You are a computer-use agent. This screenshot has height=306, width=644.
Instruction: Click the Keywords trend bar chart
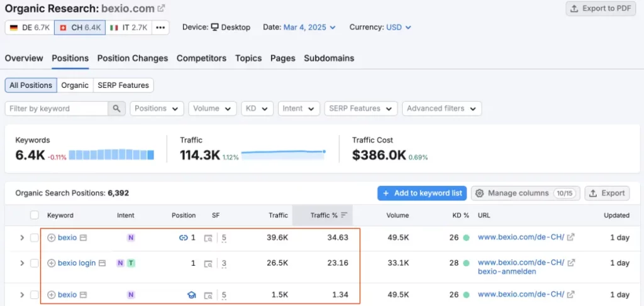pyautogui.click(x=111, y=155)
